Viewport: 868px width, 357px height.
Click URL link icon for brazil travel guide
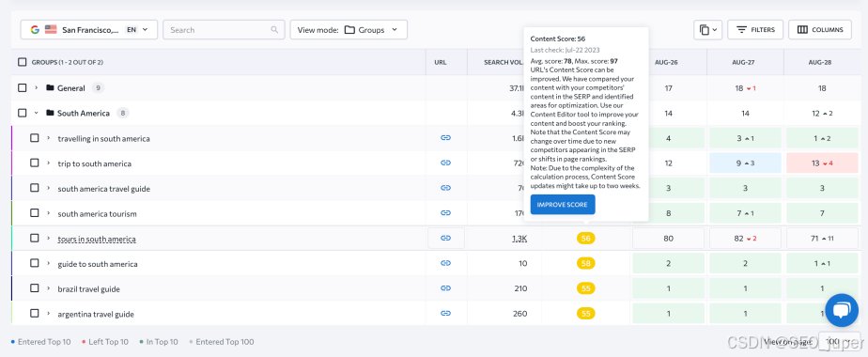coord(445,288)
